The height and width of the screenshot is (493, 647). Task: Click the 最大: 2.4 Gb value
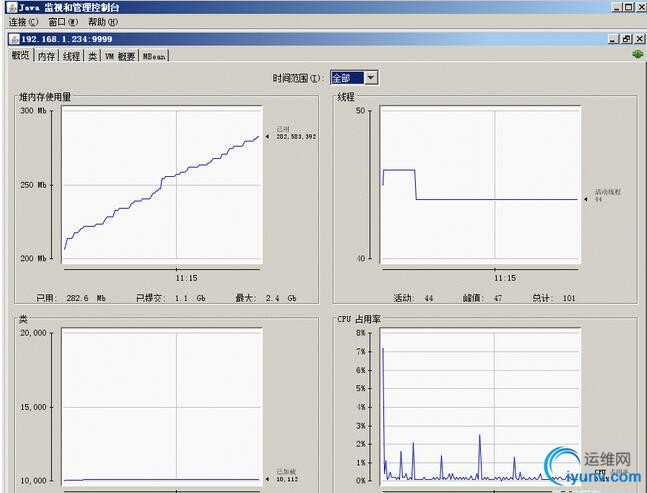(x=266, y=298)
